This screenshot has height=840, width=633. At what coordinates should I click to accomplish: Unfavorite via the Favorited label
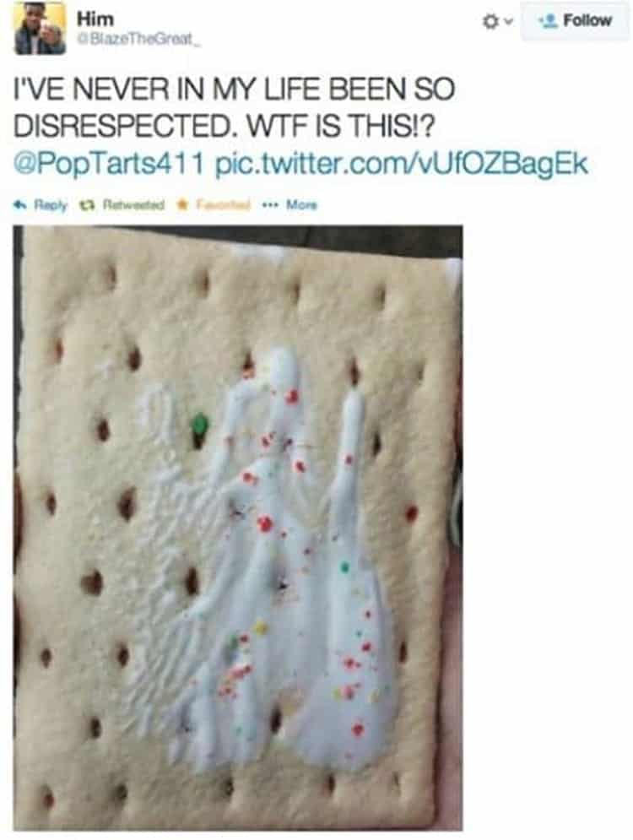223,204
